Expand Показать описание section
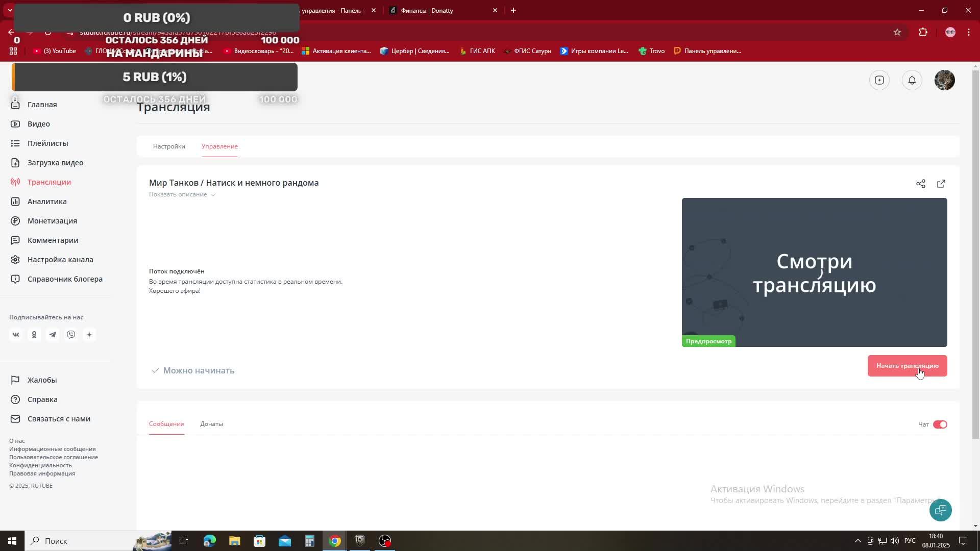980x551 pixels. click(182, 194)
